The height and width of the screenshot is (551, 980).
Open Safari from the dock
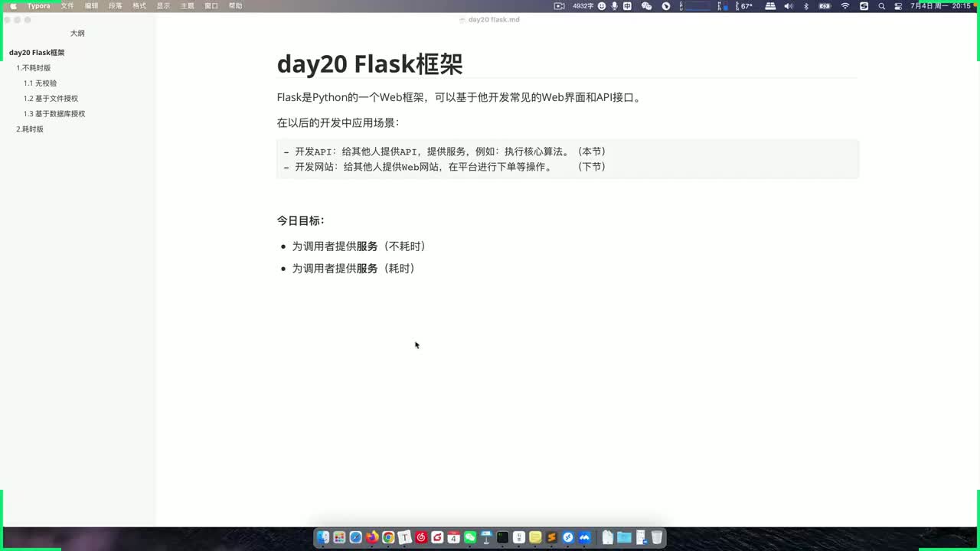[x=356, y=537]
